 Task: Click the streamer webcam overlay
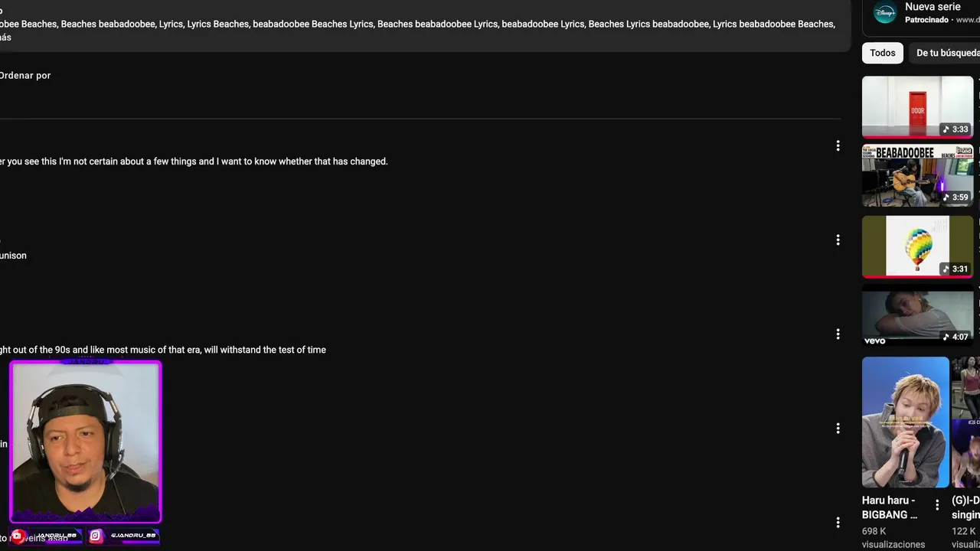click(x=85, y=442)
